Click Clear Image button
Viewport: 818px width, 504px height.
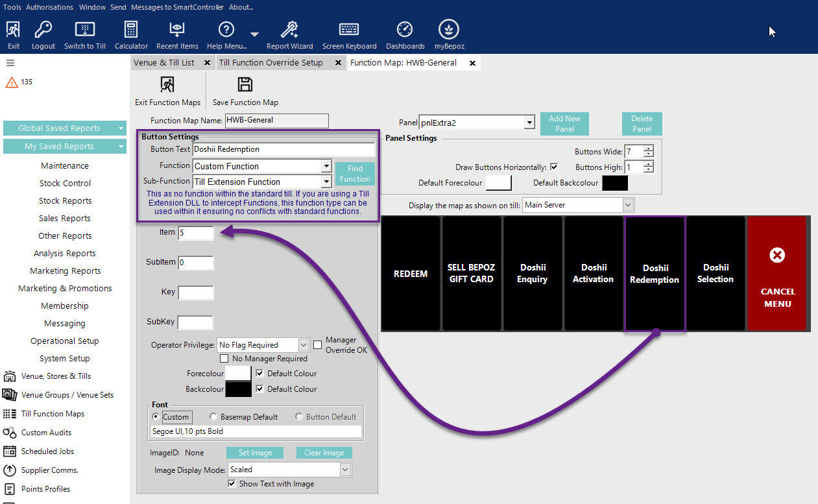click(324, 453)
